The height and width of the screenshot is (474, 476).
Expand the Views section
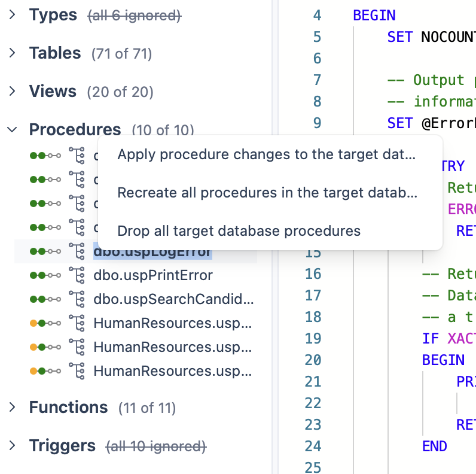coord(12,92)
